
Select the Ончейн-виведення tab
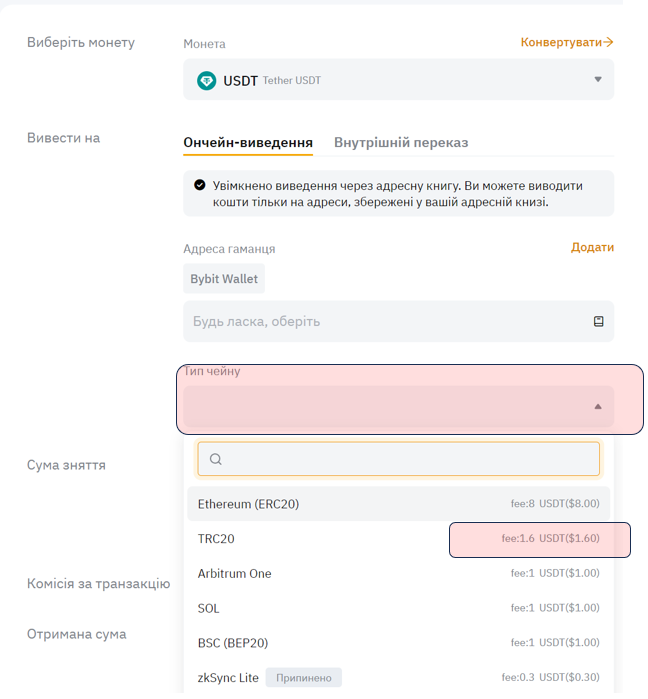pos(248,143)
